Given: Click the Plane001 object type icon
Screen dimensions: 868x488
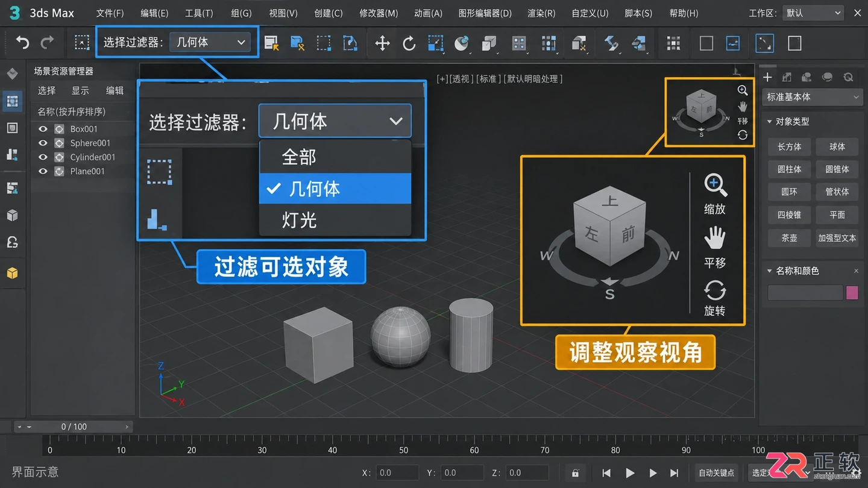Looking at the screenshot, I should click(59, 171).
